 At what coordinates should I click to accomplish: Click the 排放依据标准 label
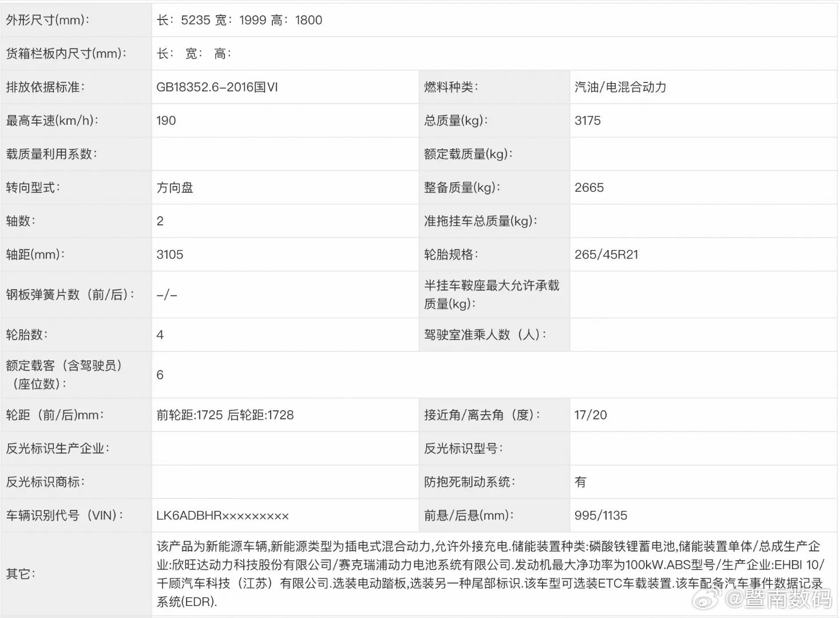click(x=45, y=87)
